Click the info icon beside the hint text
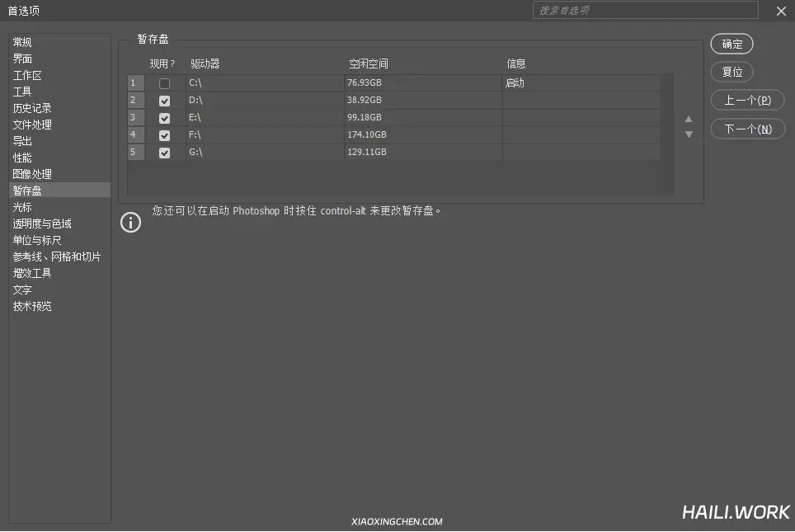The width and height of the screenshot is (795, 532). [130, 223]
